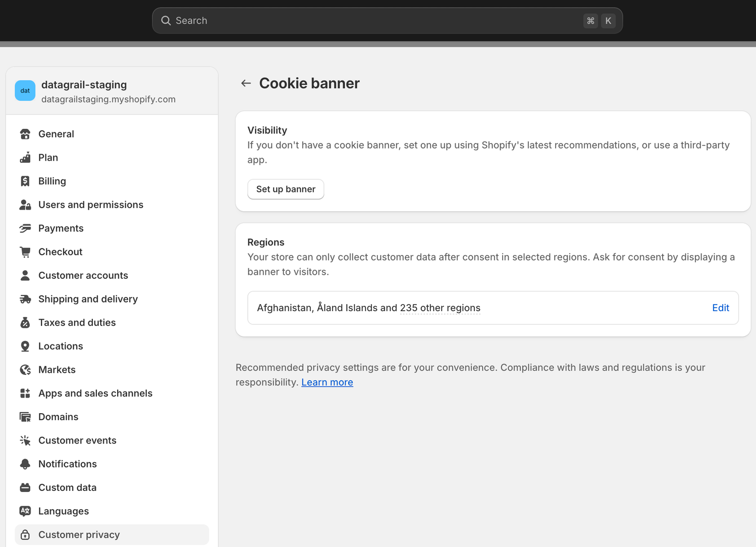Viewport: 756px width, 547px height.
Task: Select Customer privacy menu item
Action: [x=112, y=534]
